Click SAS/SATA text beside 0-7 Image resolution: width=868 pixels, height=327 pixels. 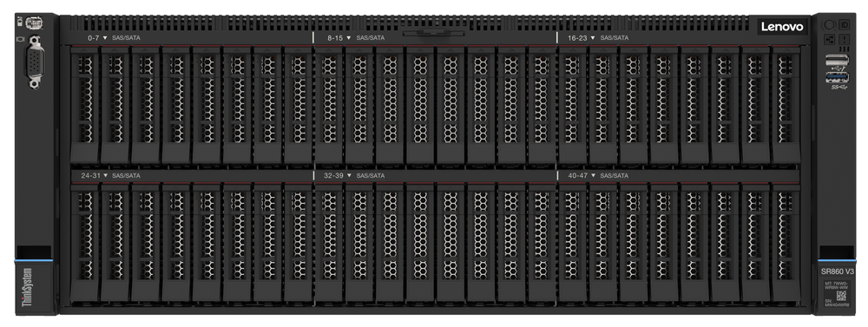click(x=126, y=38)
